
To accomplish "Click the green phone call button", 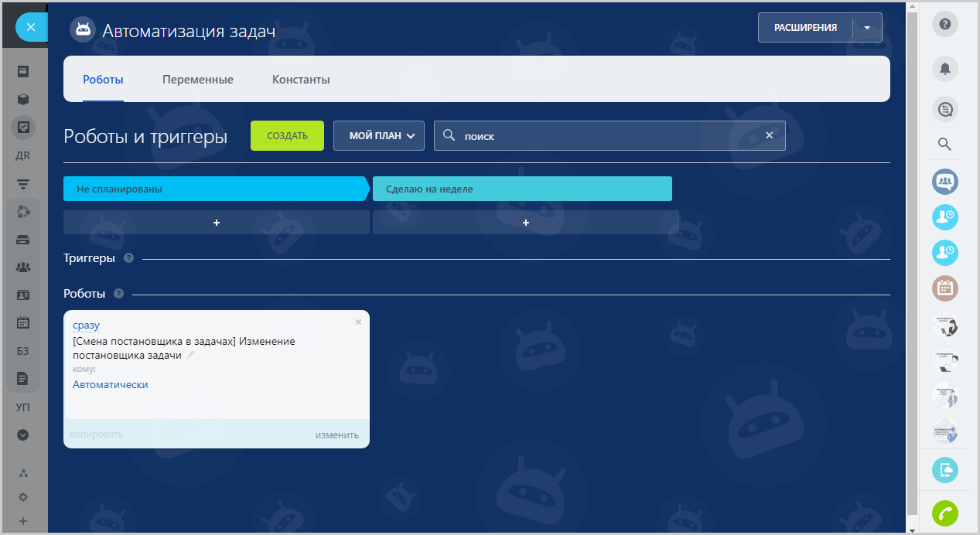I will click(x=945, y=513).
